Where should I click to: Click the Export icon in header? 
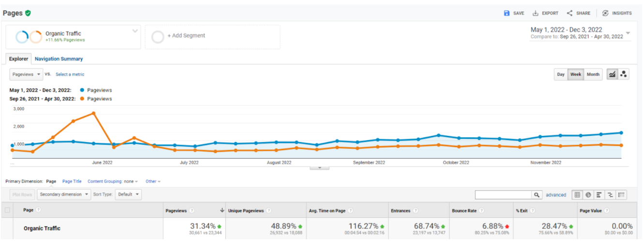click(x=536, y=13)
